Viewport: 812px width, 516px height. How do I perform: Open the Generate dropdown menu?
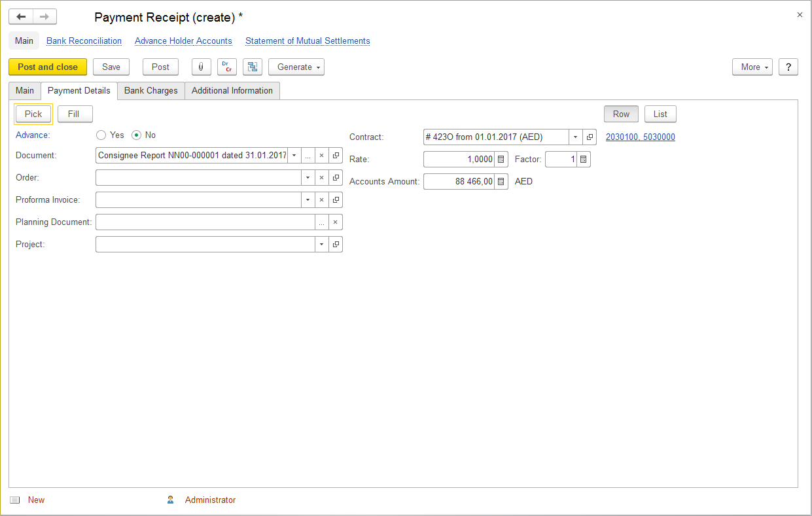(296, 67)
